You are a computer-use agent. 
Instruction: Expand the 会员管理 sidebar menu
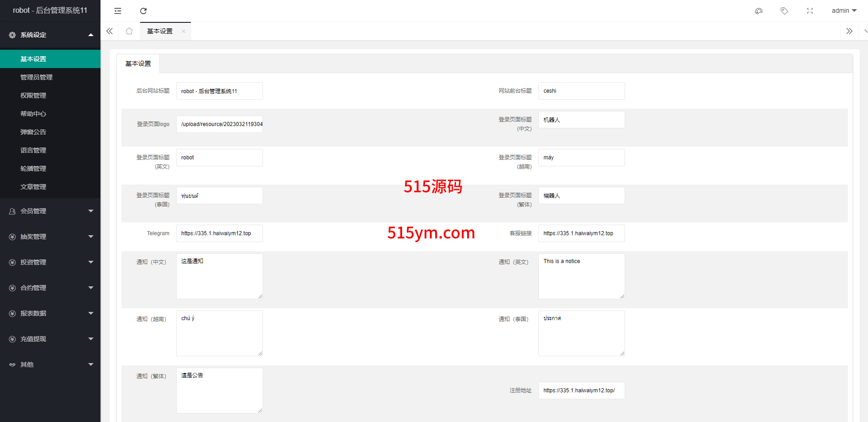pyautogui.click(x=50, y=211)
